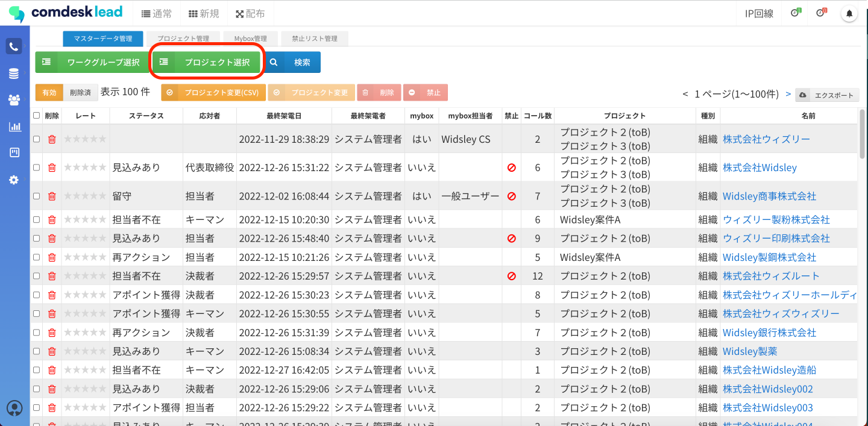
Task: Open the bar chart reports icon
Action: click(14, 127)
